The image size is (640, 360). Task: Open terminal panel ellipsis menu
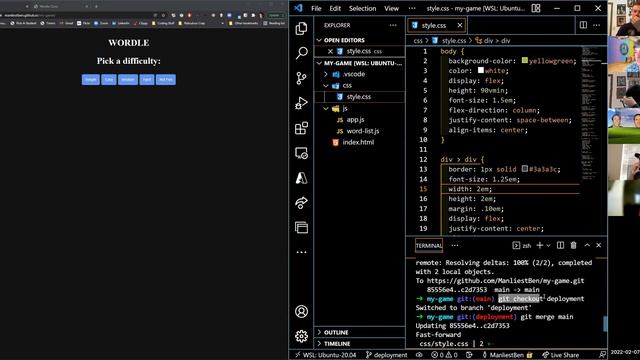coord(455,246)
